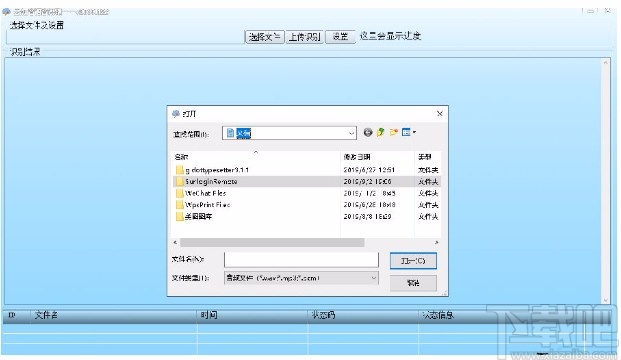Close the Open dialog with X
This screenshot has height=360, width=621.
(x=440, y=114)
